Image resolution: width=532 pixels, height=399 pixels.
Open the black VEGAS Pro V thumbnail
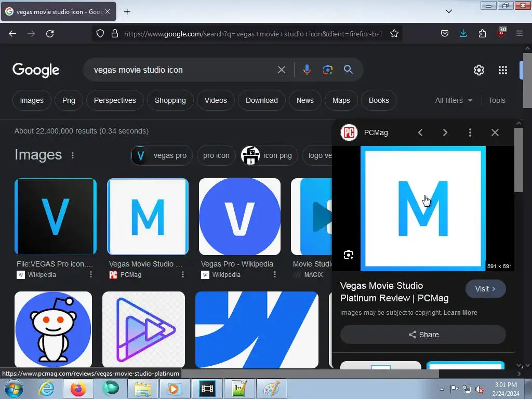[56, 217]
